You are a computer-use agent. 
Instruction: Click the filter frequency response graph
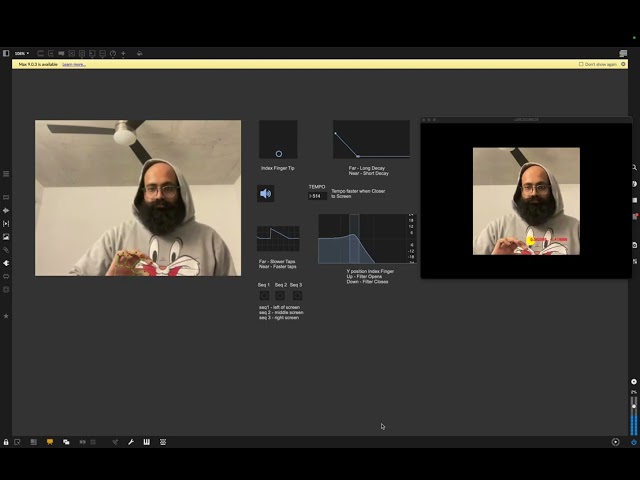pos(367,239)
